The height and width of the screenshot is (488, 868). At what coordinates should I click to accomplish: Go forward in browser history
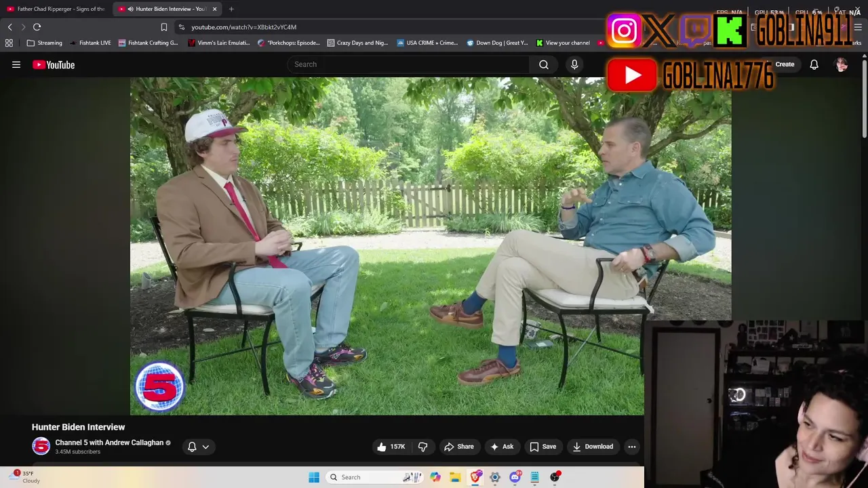coord(23,27)
